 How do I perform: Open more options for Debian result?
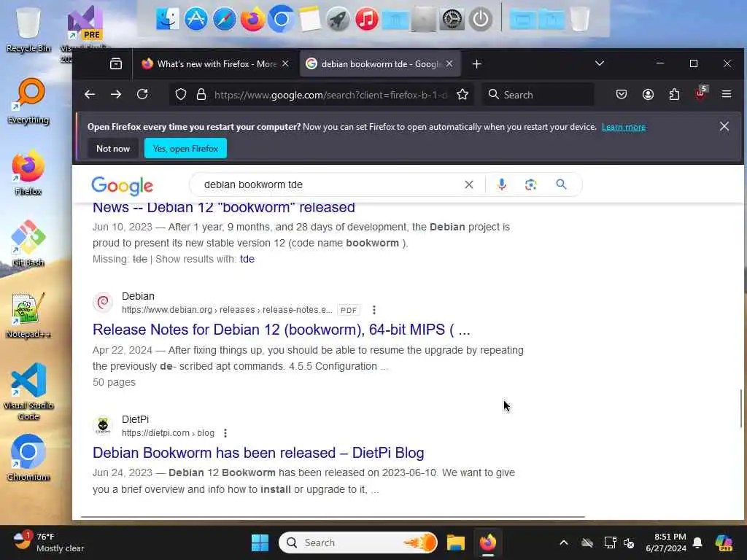(x=374, y=310)
